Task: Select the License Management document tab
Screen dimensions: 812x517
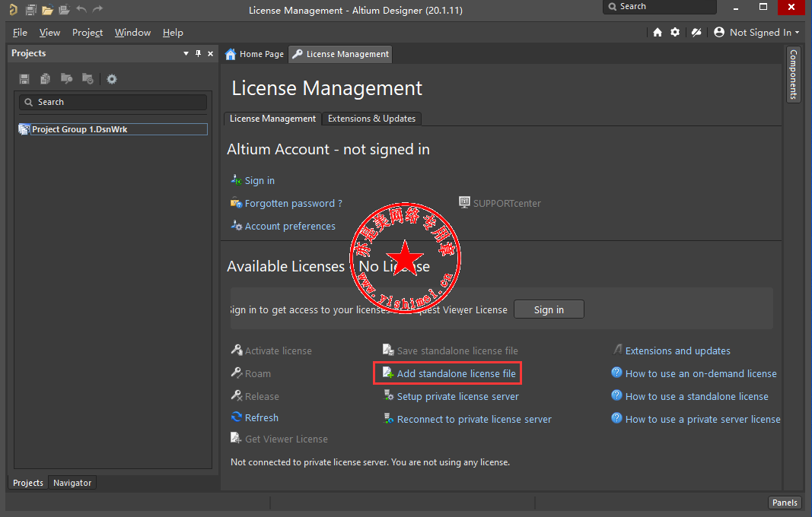Action: click(x=341, y=54)
